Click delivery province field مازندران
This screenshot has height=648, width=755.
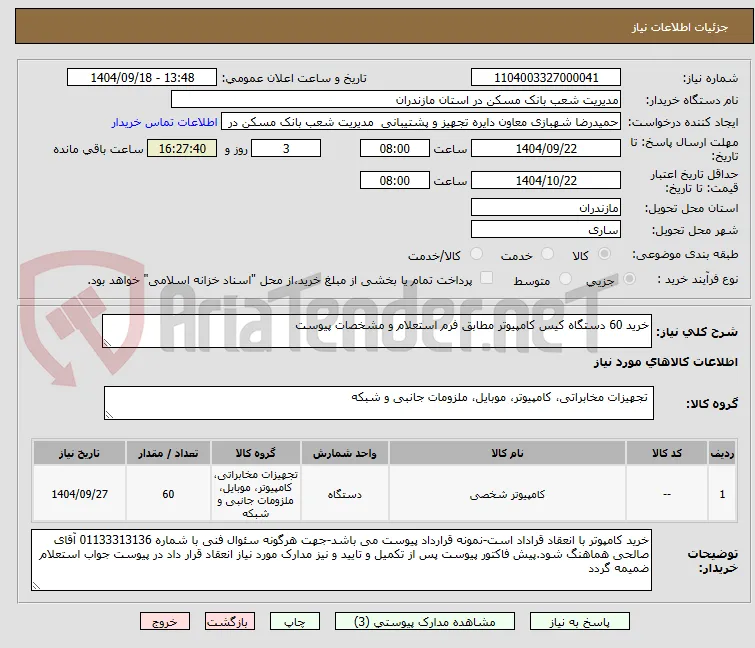[x=546, y=207]
